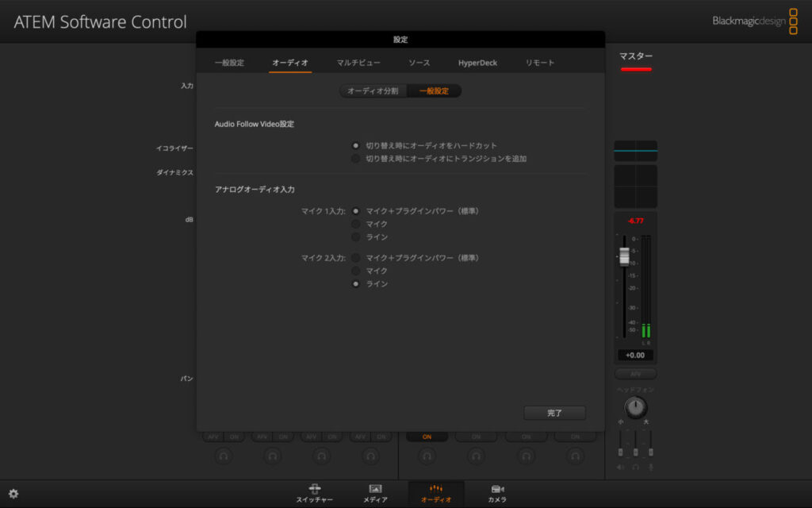Viewport: 812px width, 508px height.
Task: Click the 完了 button
Action: (x=554, y=413)
